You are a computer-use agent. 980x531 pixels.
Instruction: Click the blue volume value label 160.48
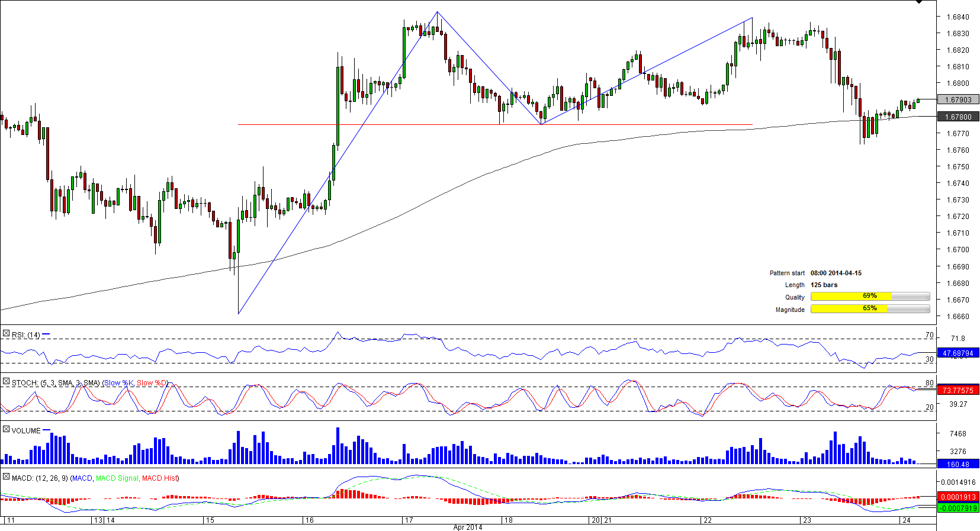(957, 464)
